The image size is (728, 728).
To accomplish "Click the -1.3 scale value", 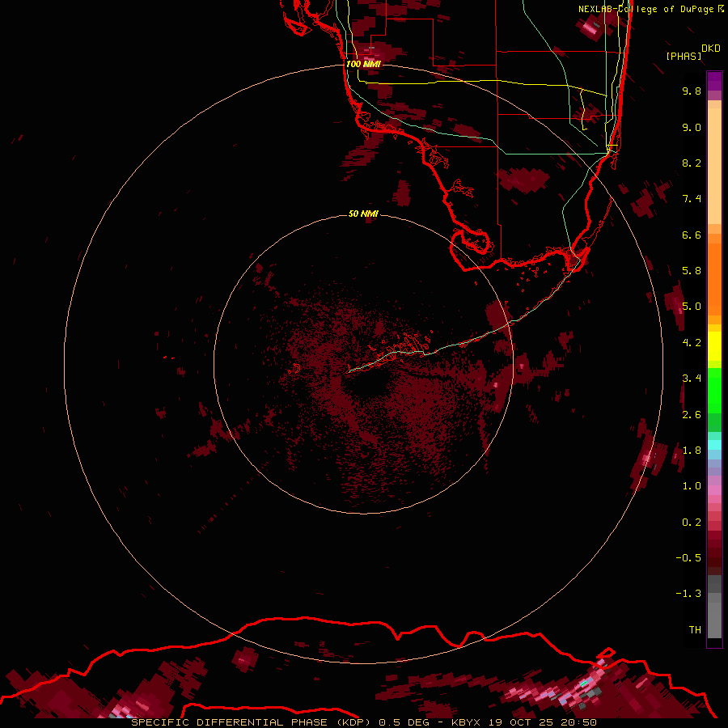I will point(688,594).
